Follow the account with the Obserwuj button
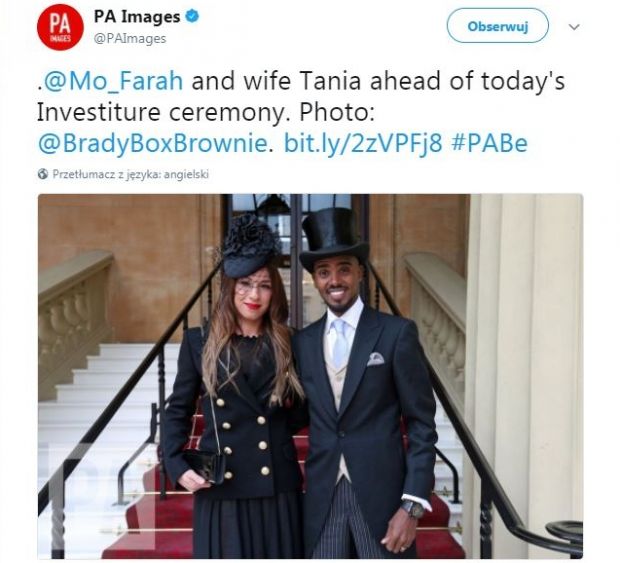Screen dimensions: 620x563 coord(498,26)
